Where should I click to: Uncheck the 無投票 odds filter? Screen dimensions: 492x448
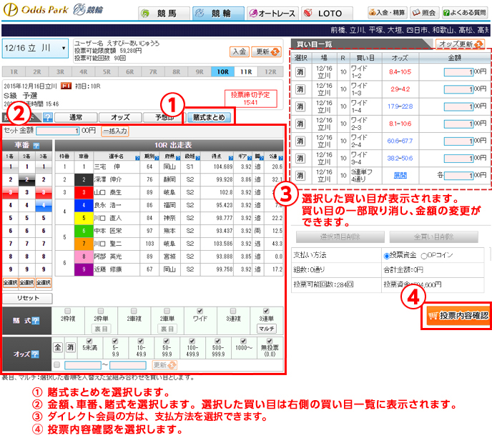[x=270, y=341]
